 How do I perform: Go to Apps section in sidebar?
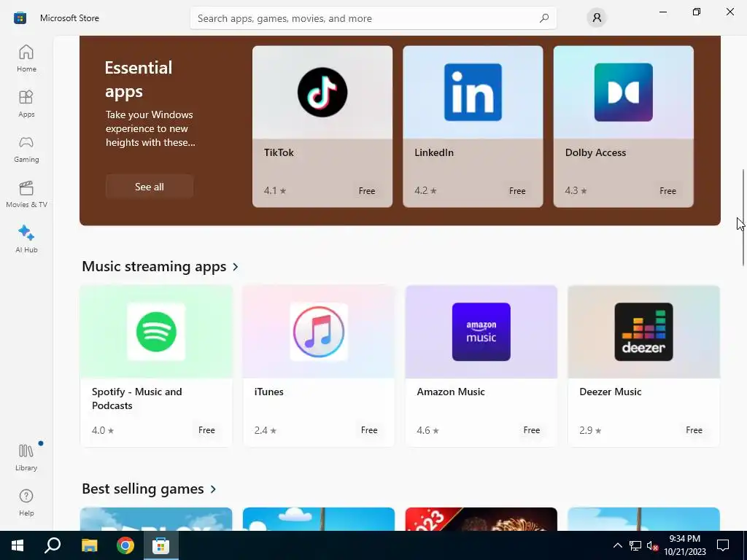point(26,104)
